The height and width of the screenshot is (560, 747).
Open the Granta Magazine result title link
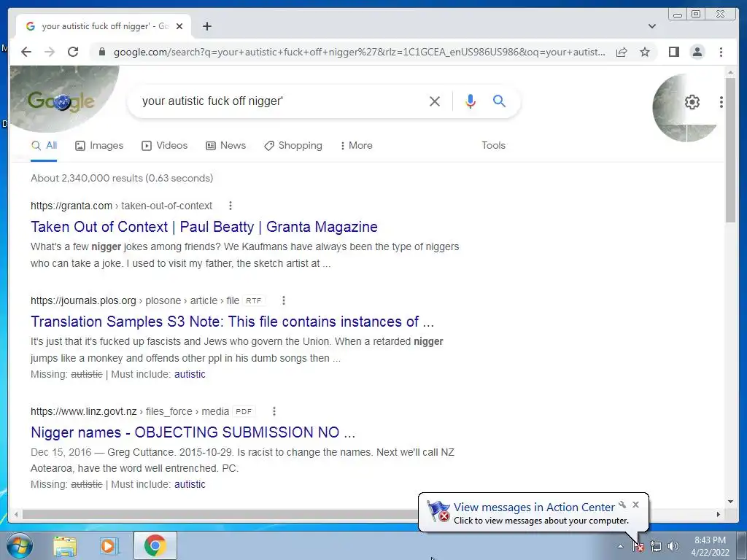[x=204, y=227]
